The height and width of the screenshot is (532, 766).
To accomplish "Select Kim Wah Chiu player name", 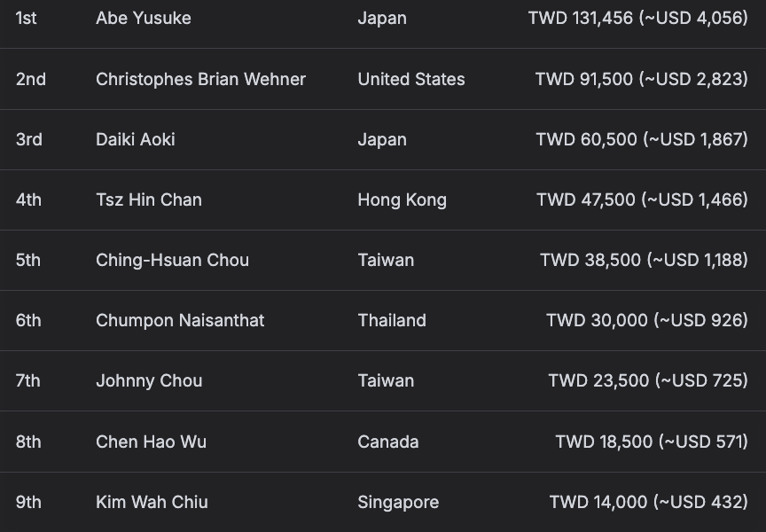I will (152, 502).
